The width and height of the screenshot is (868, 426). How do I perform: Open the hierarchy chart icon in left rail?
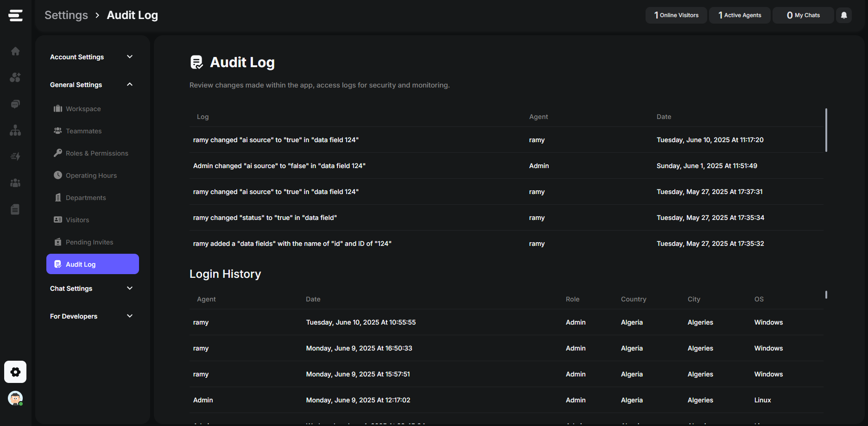pos(15,130)
